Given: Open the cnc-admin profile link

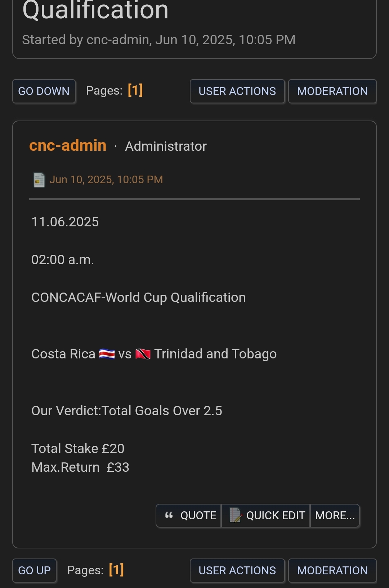Looking at the screenshot, I should coord(68,146).
